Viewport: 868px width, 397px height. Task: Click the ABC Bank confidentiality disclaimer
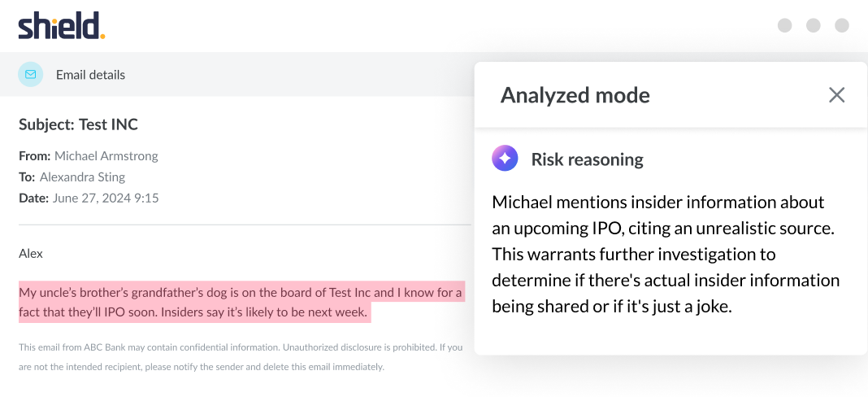coord(240,356)
